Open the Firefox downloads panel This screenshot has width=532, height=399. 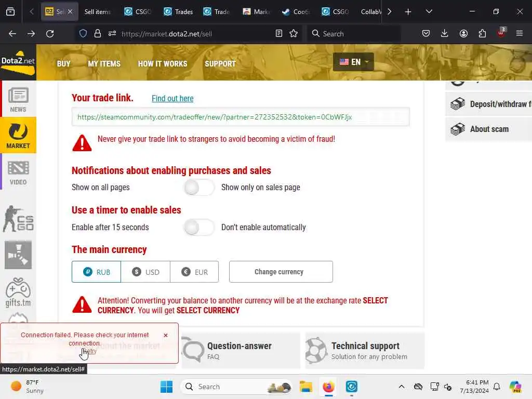point(445,34)
